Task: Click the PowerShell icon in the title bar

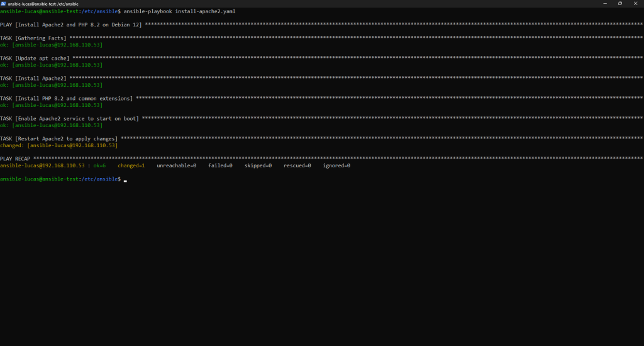Action: click(x=3, y=3)
